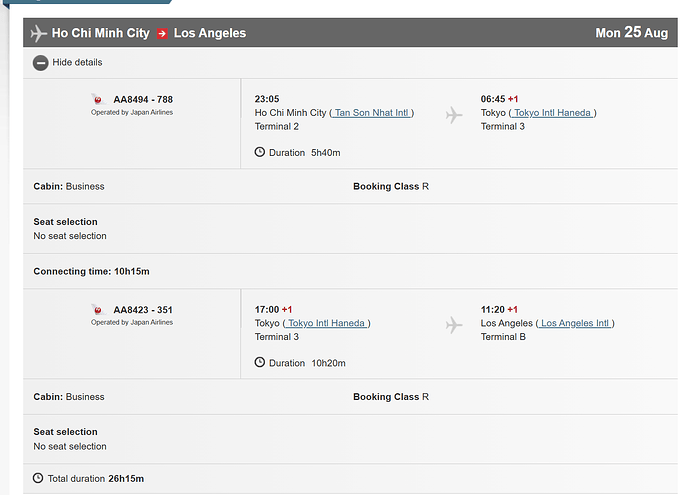This screenshot has width=690, height=495.
Task: Select flight number AA8423 - 351
Action: [x=143, y=310]
